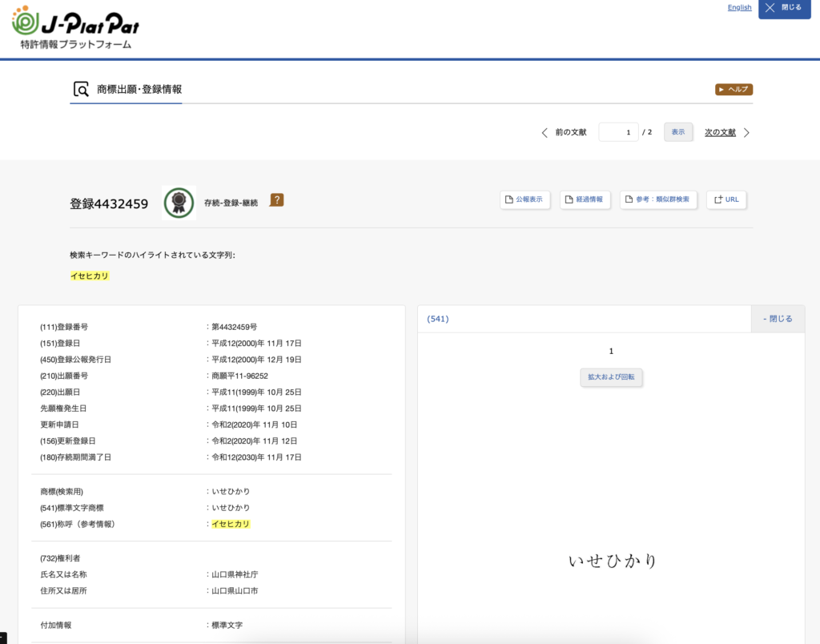Click the (541) panel header label
The image size is (820, 644).
438,319
